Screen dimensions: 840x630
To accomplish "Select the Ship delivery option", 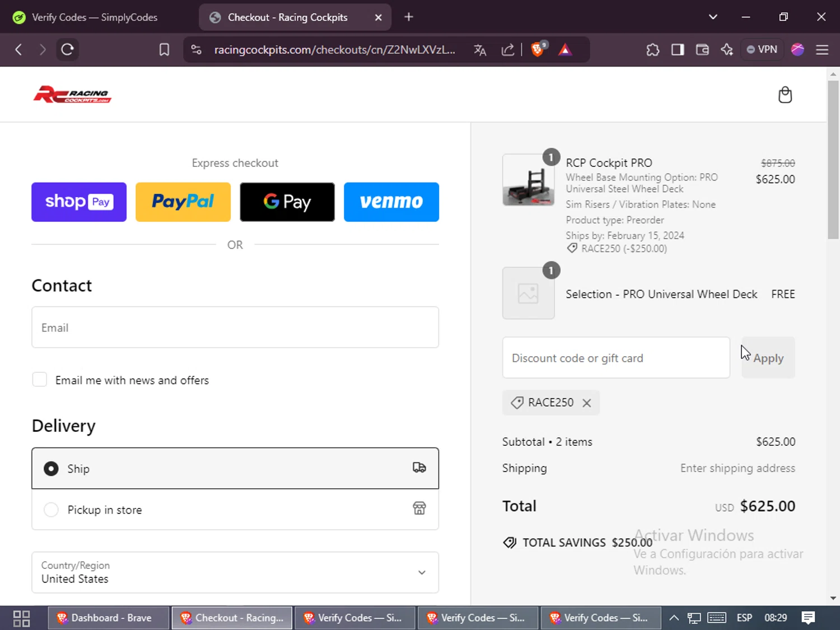I will (235, 468).
